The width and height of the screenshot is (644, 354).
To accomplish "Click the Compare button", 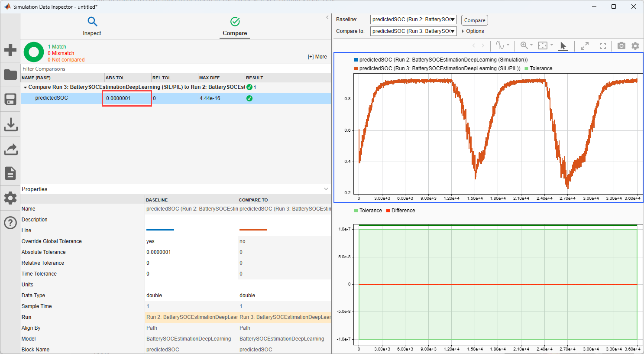I will click(474, 20).
